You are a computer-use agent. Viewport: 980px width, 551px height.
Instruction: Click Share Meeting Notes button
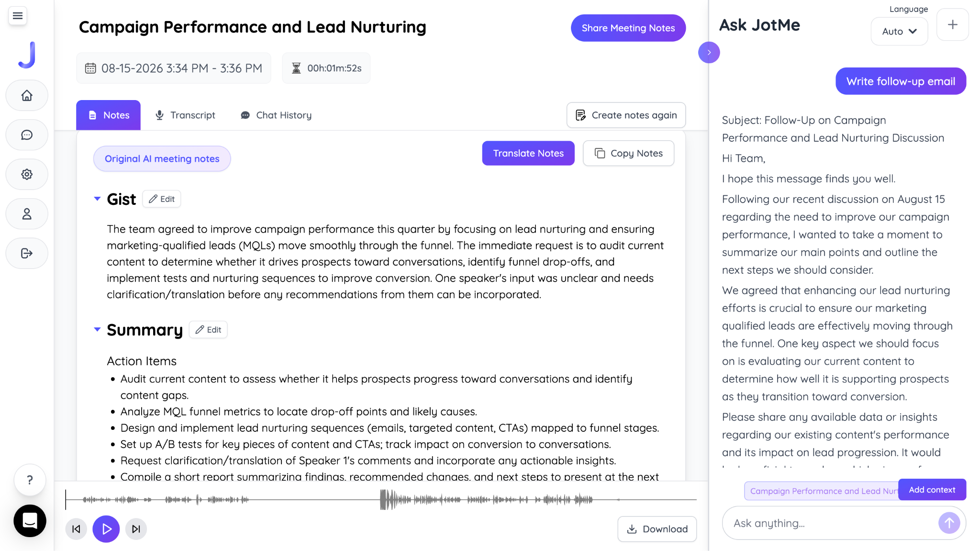628,28
